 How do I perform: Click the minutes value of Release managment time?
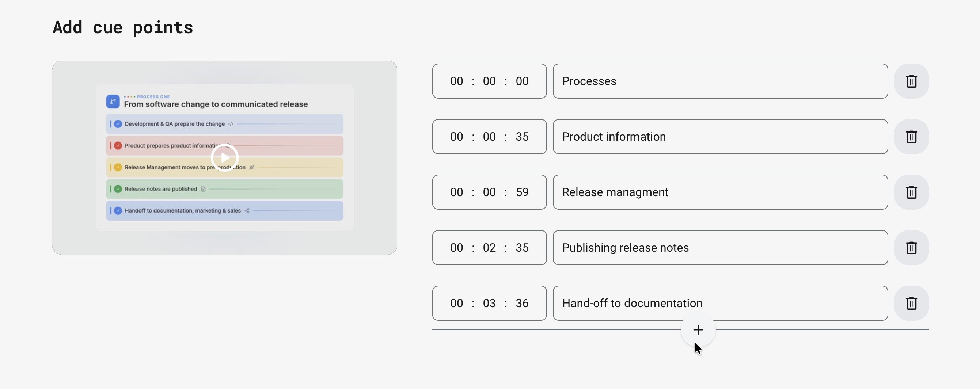[x=489, y=192]
